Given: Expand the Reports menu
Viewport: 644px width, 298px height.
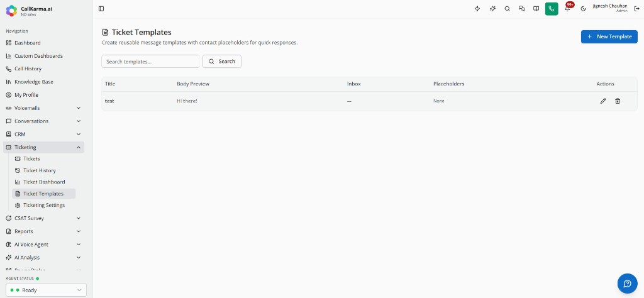Looking at the screenshot, I should click(43, 231).
